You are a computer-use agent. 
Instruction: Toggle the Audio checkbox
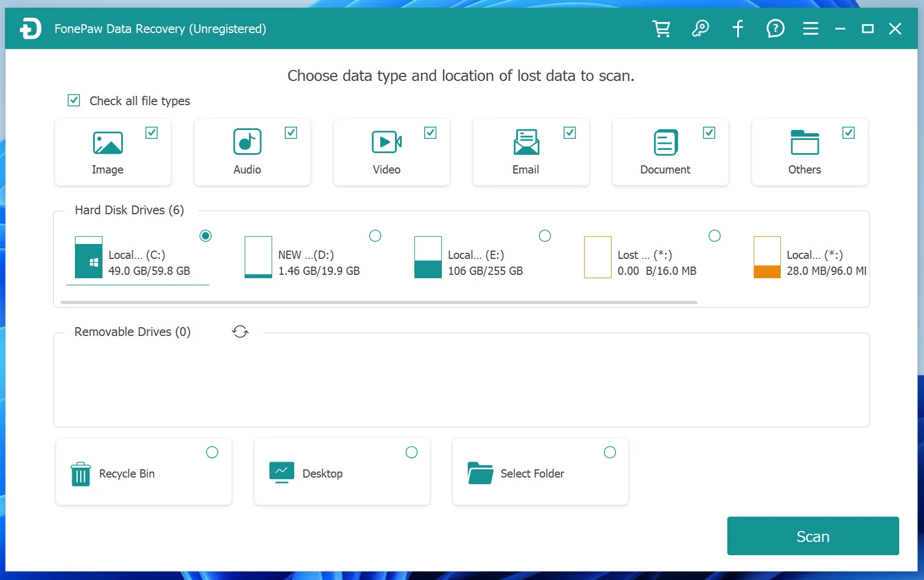click(x=291, y=133)
